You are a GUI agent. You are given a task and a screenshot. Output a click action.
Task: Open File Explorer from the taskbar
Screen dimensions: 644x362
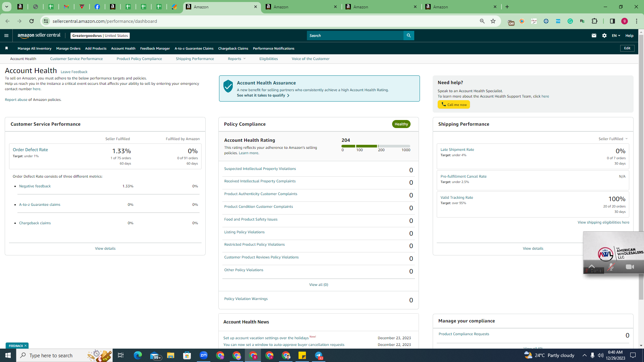[x=171, y=355]
